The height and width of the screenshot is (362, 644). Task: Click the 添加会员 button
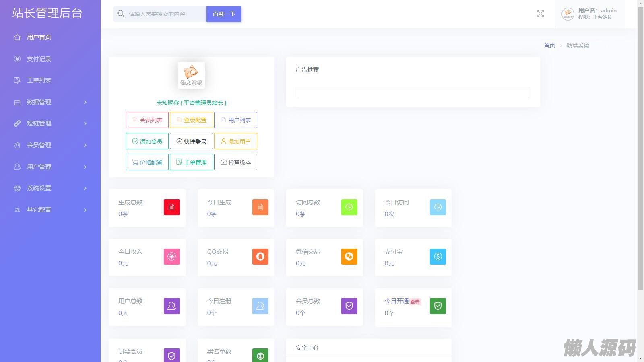[147, 141]
